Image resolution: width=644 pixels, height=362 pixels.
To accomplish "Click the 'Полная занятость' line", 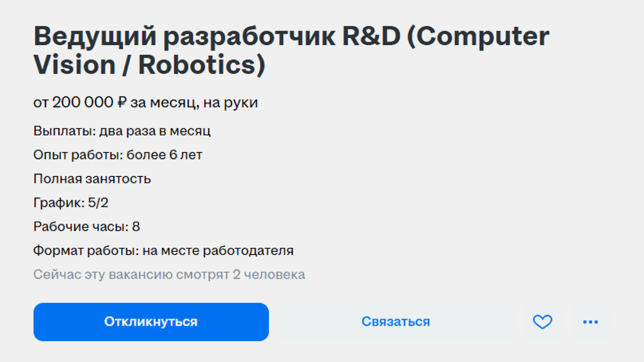I will click(92, 179).
